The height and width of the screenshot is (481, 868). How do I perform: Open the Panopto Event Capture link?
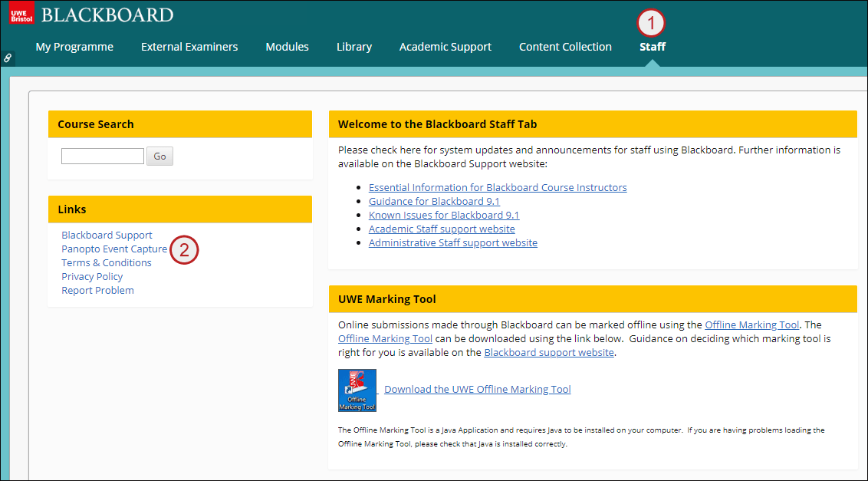click(x=114, y=249)
